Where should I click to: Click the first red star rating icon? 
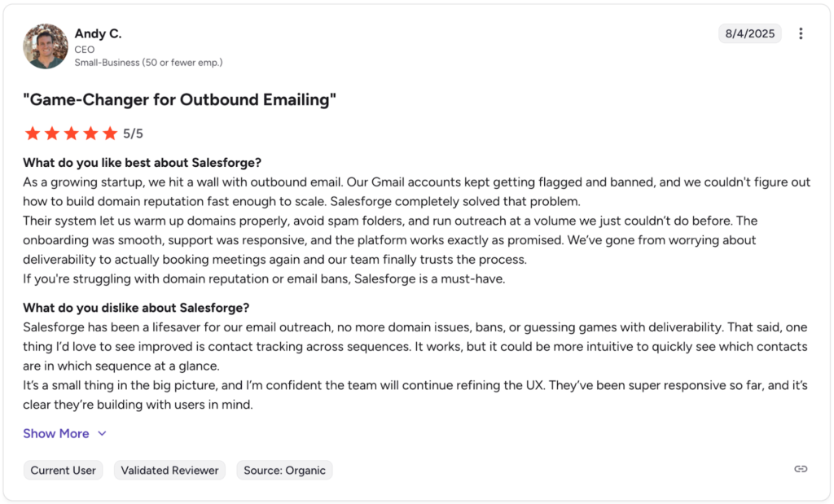click(33, 133)
